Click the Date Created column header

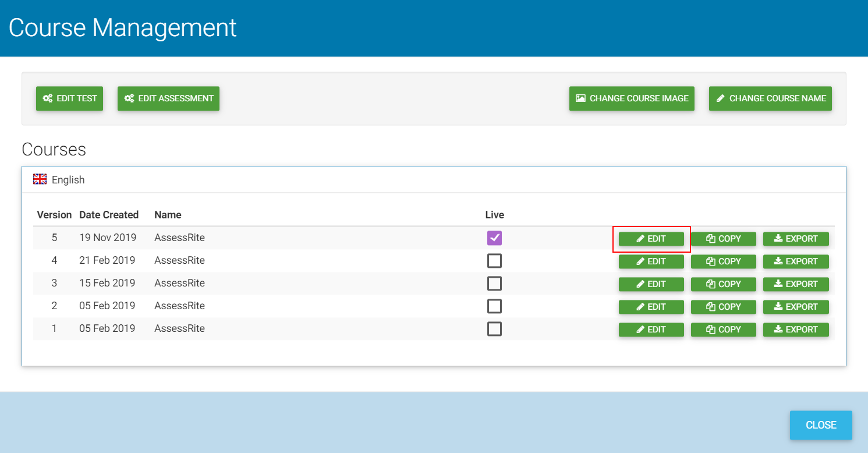point(109,215)
